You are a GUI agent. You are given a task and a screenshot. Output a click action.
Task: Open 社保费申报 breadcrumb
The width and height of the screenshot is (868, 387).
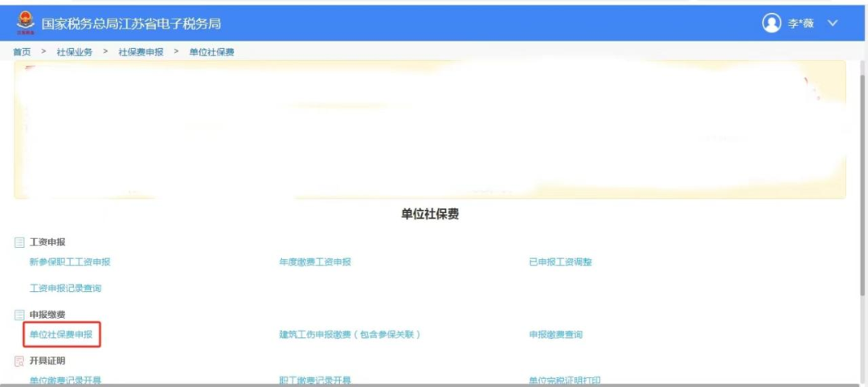click(x=141, y=52)
